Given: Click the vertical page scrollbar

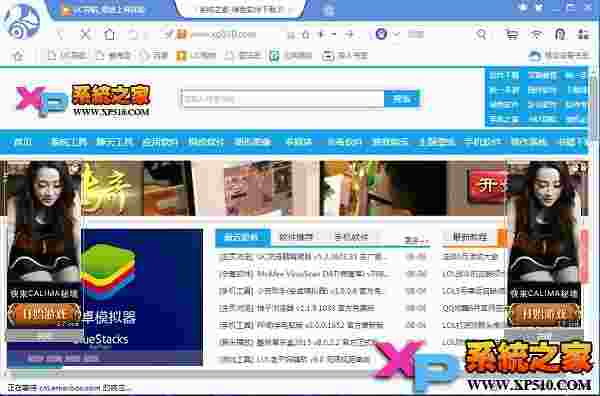Looking at the screenshot, I should tap(595, 226).
